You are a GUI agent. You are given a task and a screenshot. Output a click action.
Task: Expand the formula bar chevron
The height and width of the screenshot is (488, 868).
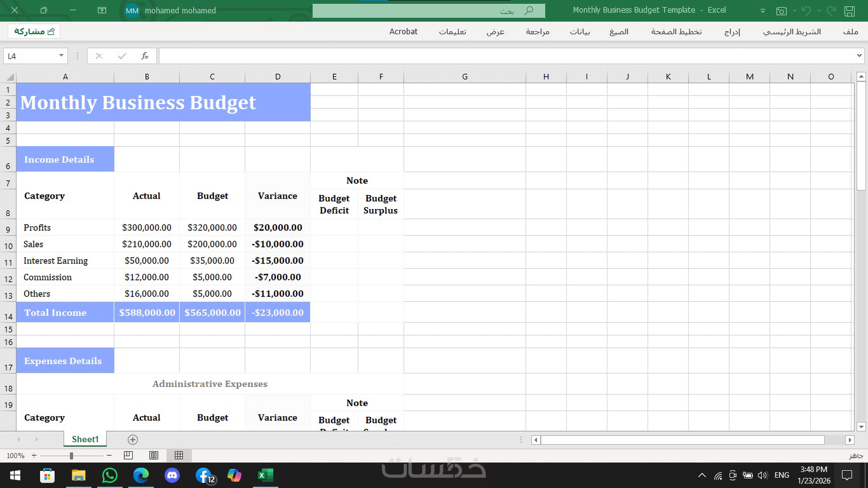tap(859, 56)
